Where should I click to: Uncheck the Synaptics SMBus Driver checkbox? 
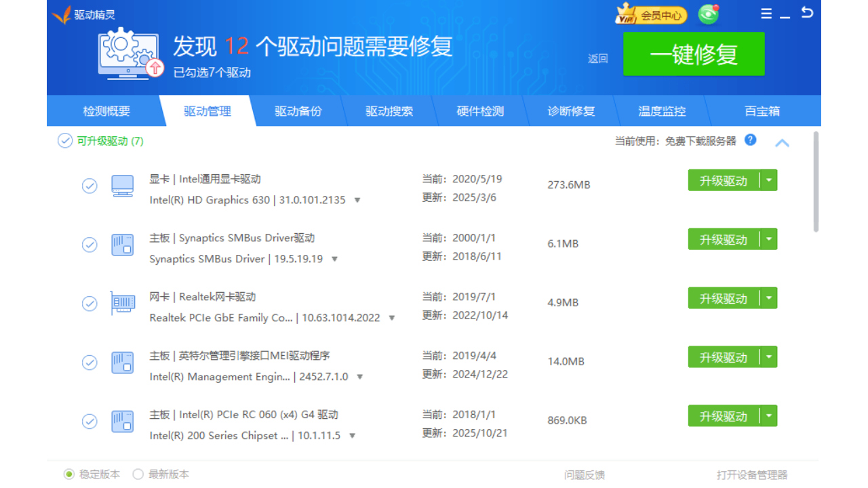90,245
